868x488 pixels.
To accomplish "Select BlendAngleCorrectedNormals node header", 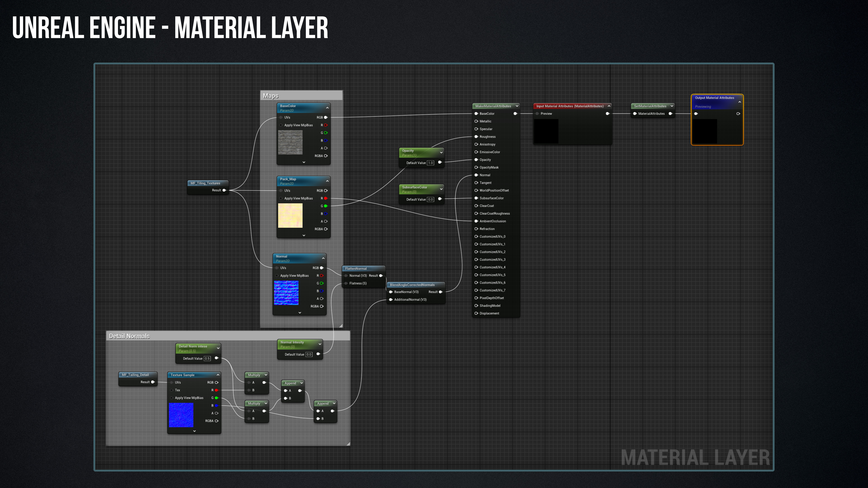I will 416,285.
